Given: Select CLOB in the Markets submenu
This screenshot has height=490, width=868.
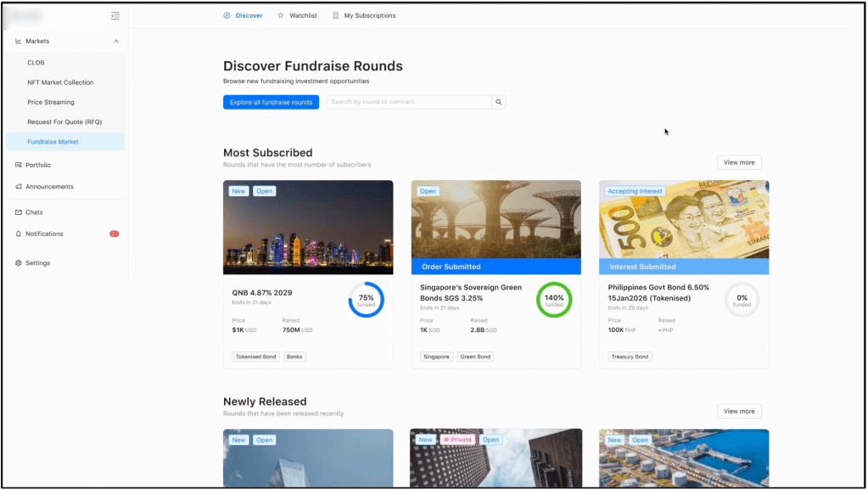Looking at the screenshot, I should pyautogui.click(x=36, y=63).
